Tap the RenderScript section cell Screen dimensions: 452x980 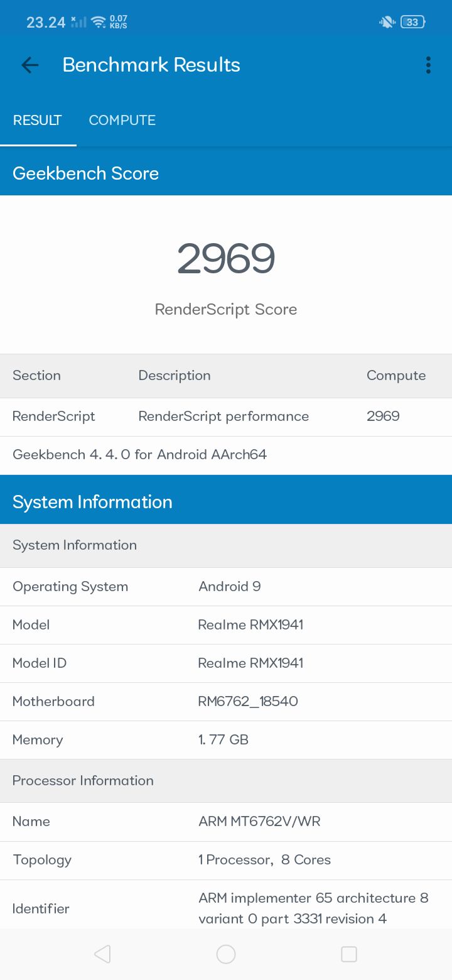[54, 416]
